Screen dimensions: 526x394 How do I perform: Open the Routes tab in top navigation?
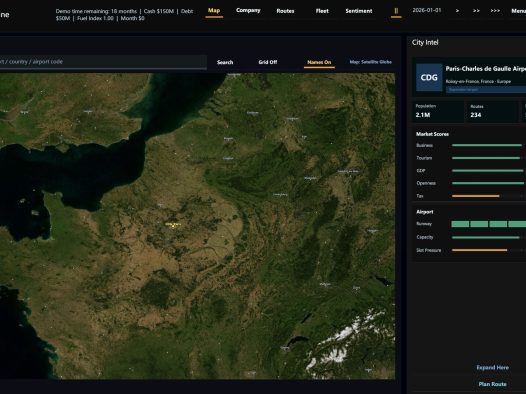pyautogui.click(x=285, y=11)
